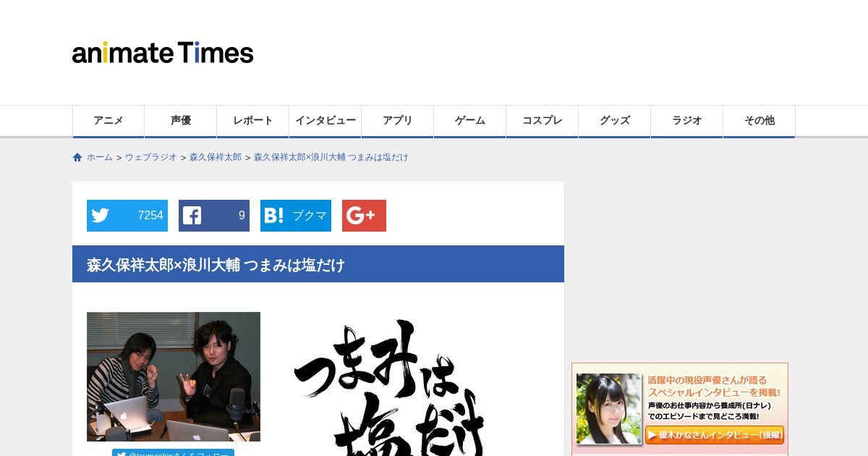Share on Facebook showing 9
The height and width of the screenshot is (456, 868).
coord(214,216)
